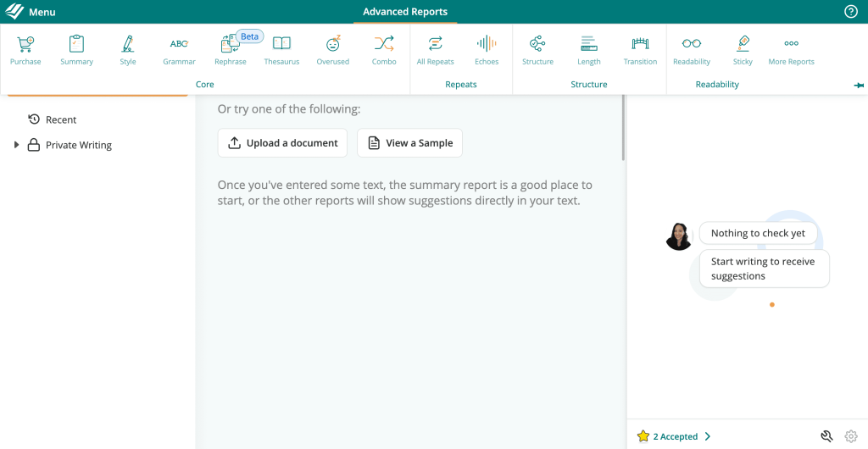The image size is (868, 449).
Task: Run the Grammar check report
Action: point(179,50)
